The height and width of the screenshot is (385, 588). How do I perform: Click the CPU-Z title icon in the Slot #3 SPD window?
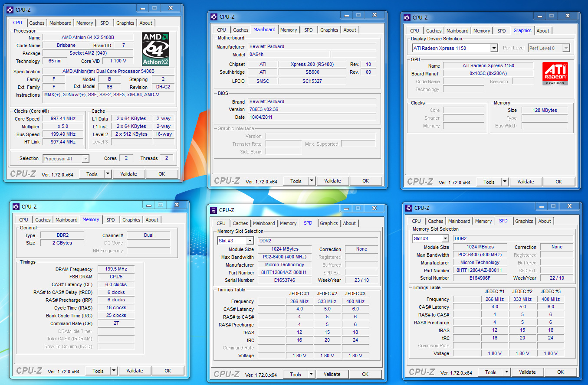pyautogui.click(x=214, y=210)
